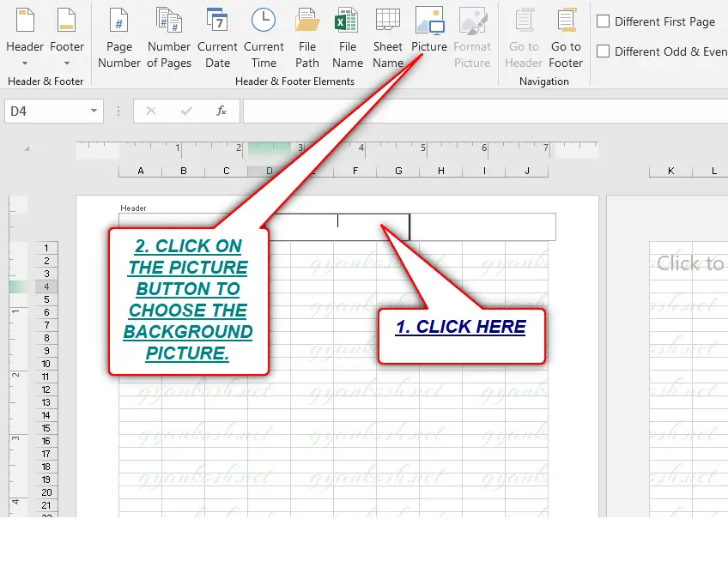The width and height of the screenshot is (728, 573).
Task: Insert File Name element
Action: (x=348, y=37)
